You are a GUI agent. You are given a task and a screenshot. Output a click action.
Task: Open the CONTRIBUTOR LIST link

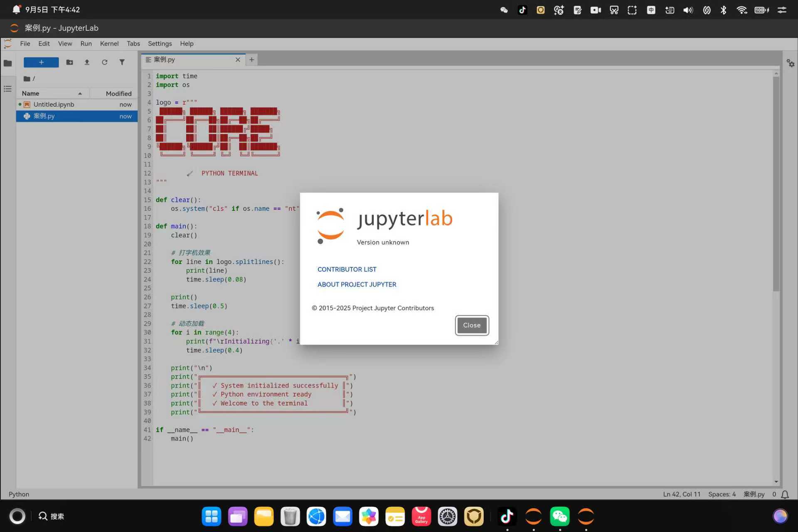click(x=347, y=269)
